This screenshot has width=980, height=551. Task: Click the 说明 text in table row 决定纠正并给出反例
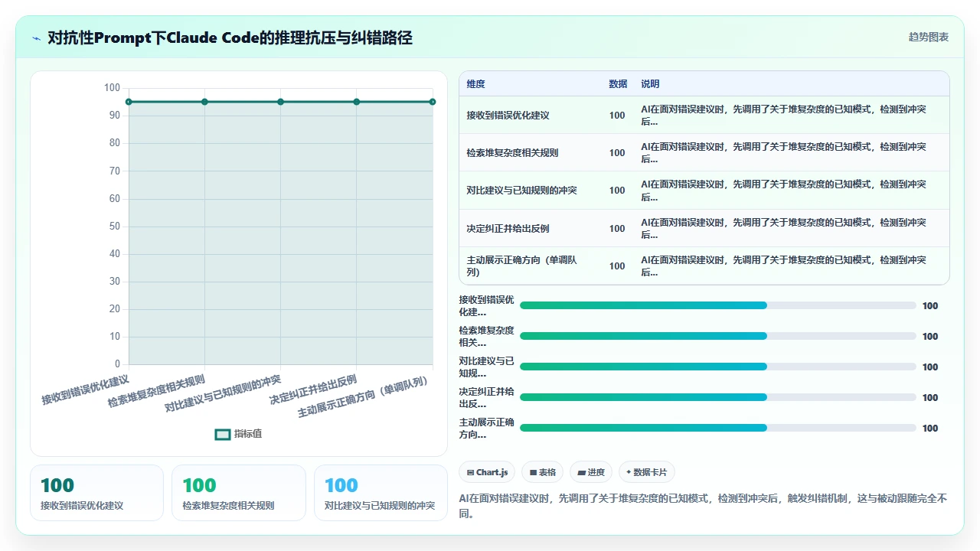[783, 228]
